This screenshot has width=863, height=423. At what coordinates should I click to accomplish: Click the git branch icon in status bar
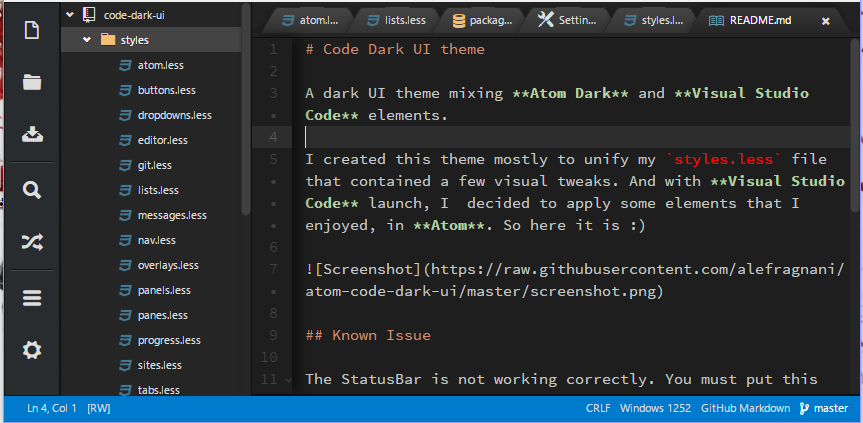(x=804, y=409)
